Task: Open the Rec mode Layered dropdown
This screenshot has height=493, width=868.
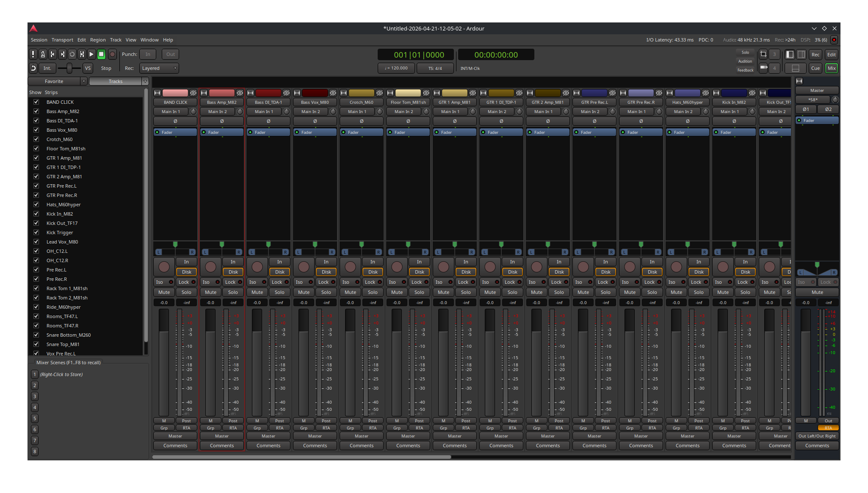Action: pyautogui.click(x=159, y=68)
